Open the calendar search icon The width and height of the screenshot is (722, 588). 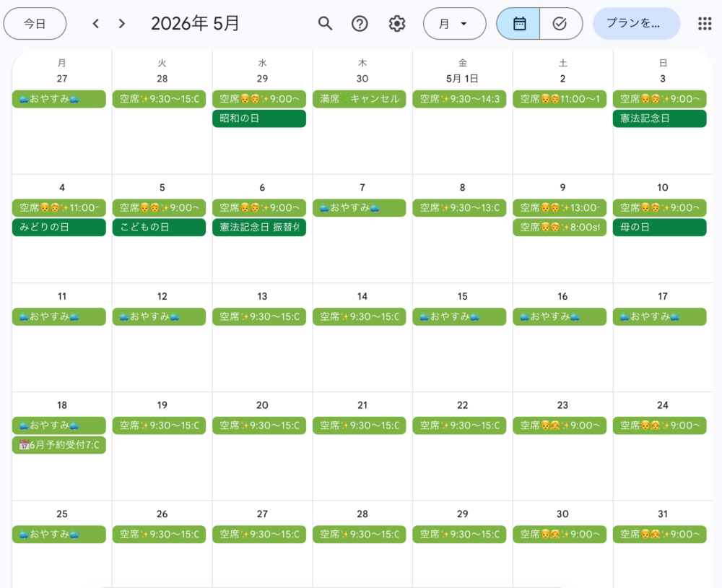(326, 24)
